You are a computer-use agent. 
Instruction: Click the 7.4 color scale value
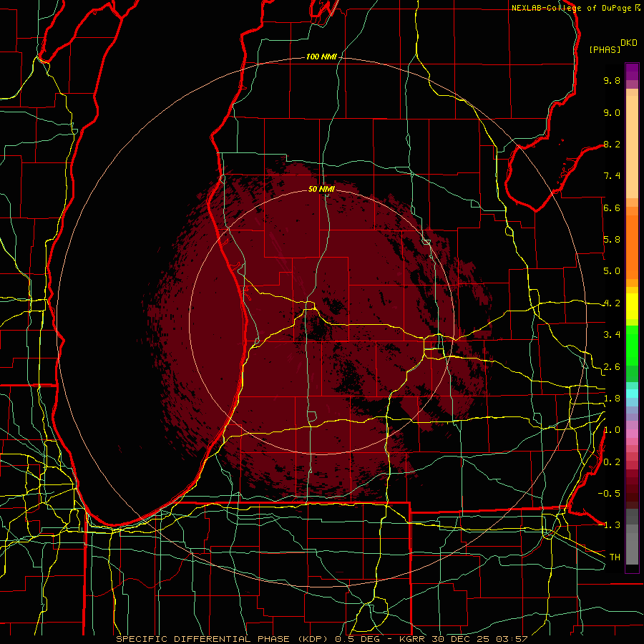[612, 176]
